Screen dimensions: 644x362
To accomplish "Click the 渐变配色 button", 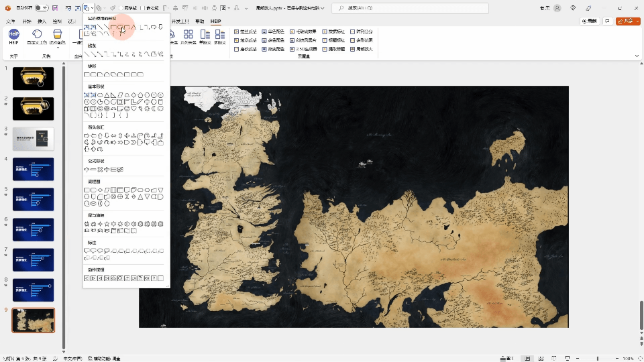I will click(273, 49).
